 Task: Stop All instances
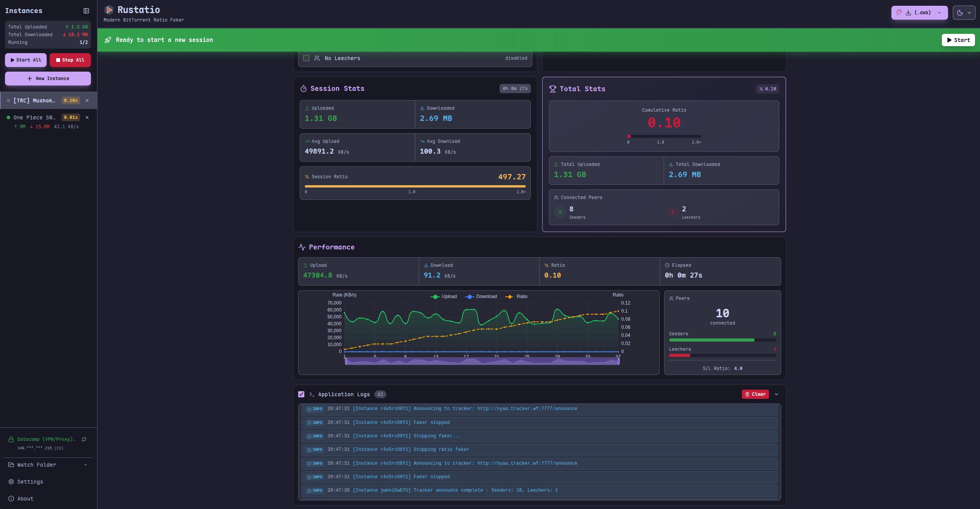pyautogui.click(x=70, y=60)
